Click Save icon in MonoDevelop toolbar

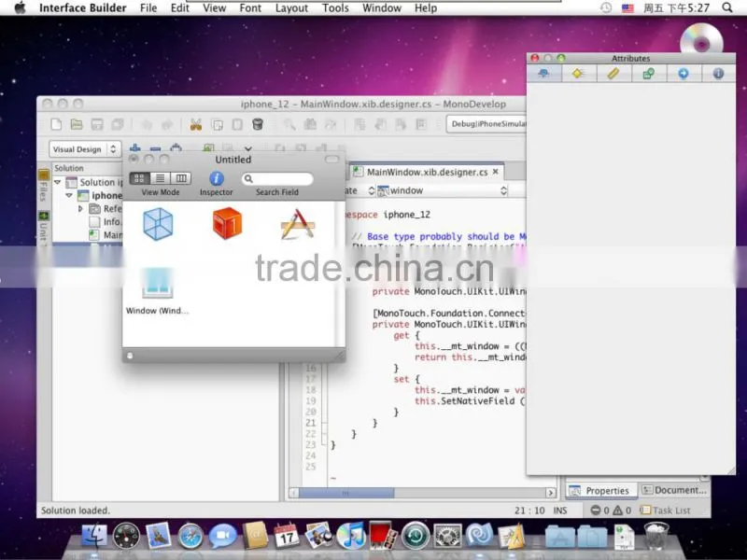coord(97,124)
